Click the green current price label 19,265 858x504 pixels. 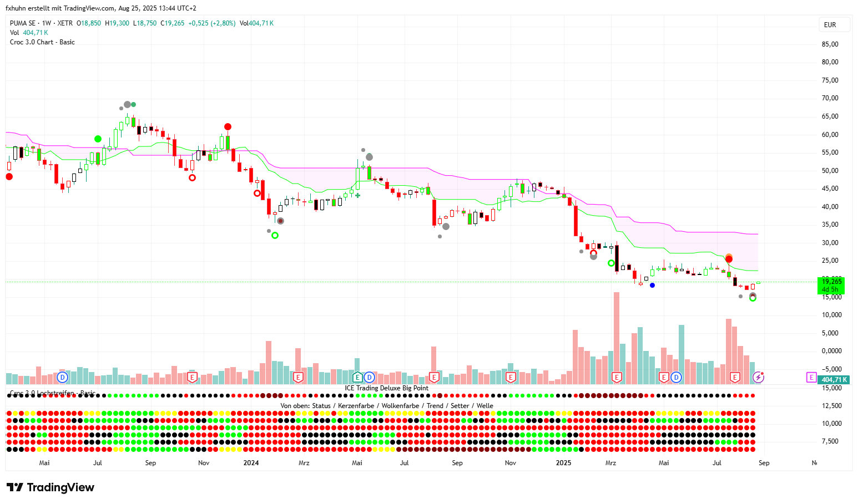831,282
